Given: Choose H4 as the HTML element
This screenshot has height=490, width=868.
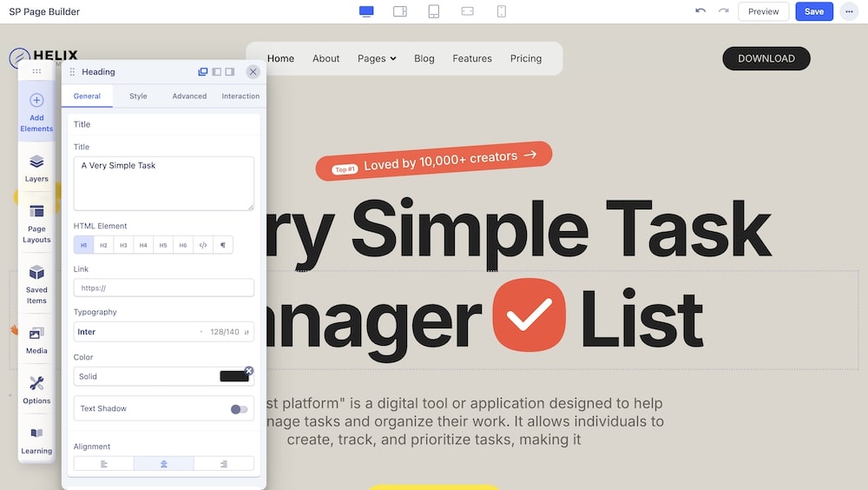Looking at the screenshot, I should pyautogui.click(x=143, y=246).
